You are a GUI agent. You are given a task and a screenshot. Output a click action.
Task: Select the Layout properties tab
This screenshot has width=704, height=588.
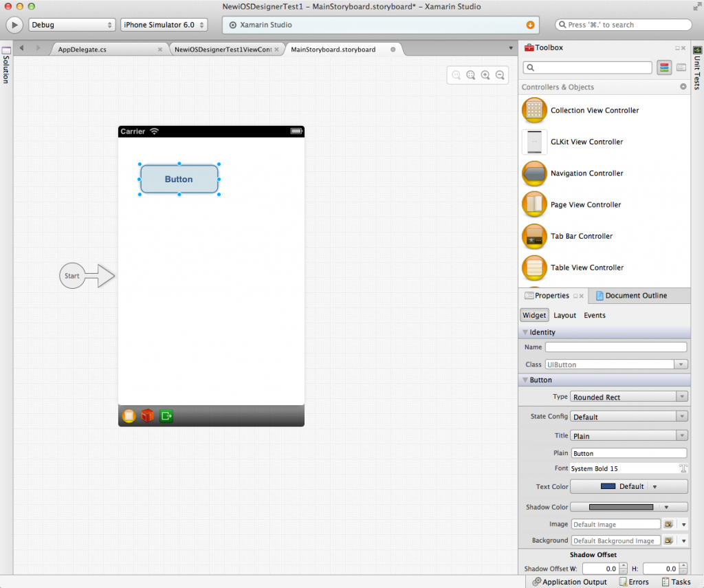[565, 316]
